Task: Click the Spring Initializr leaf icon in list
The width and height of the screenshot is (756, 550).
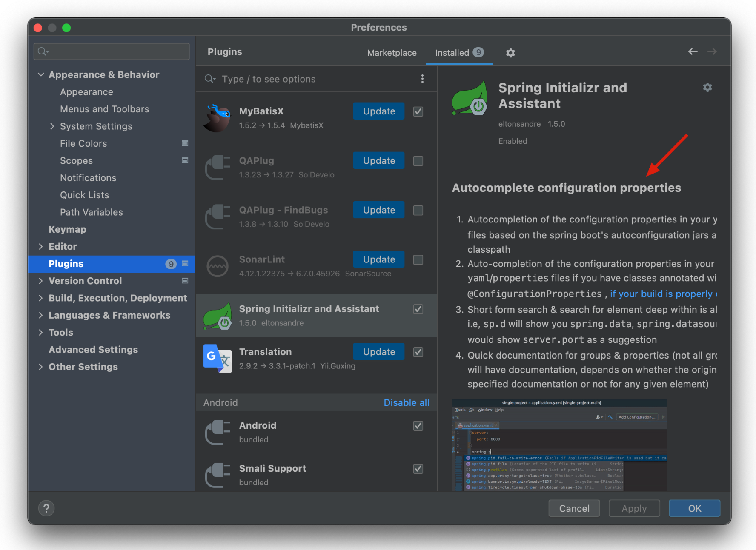Action: pyautogui.click(x=218, y=316)
